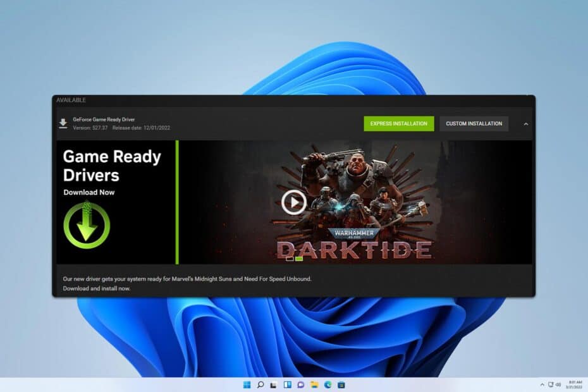Click the driver download arrow icon
Image resolution: width=588 pixels, height=392 pixels.
63,123
